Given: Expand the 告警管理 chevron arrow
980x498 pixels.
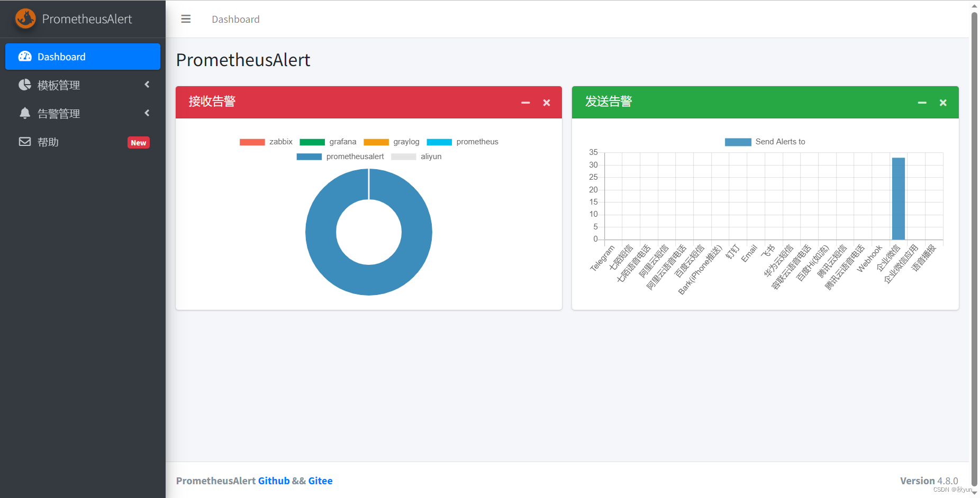Looking at the screenshot, I should pyautogui.click(x=147, y=113).
